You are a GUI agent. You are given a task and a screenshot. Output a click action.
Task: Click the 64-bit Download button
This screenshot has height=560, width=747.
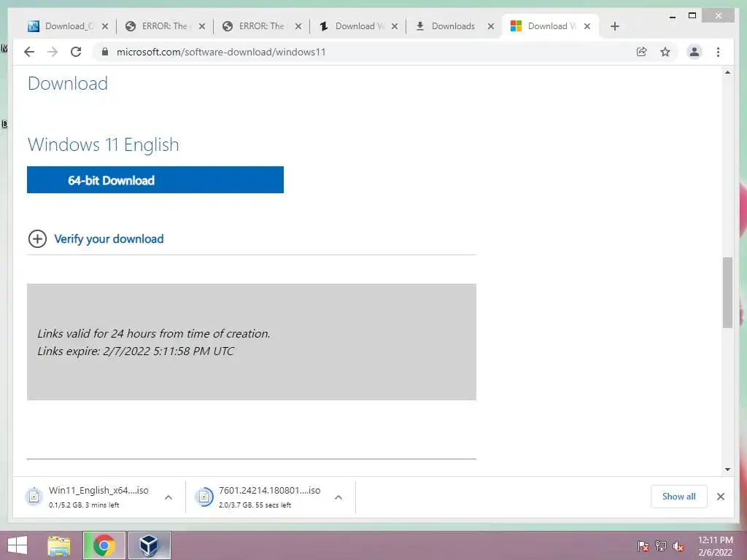coord(155,180)
